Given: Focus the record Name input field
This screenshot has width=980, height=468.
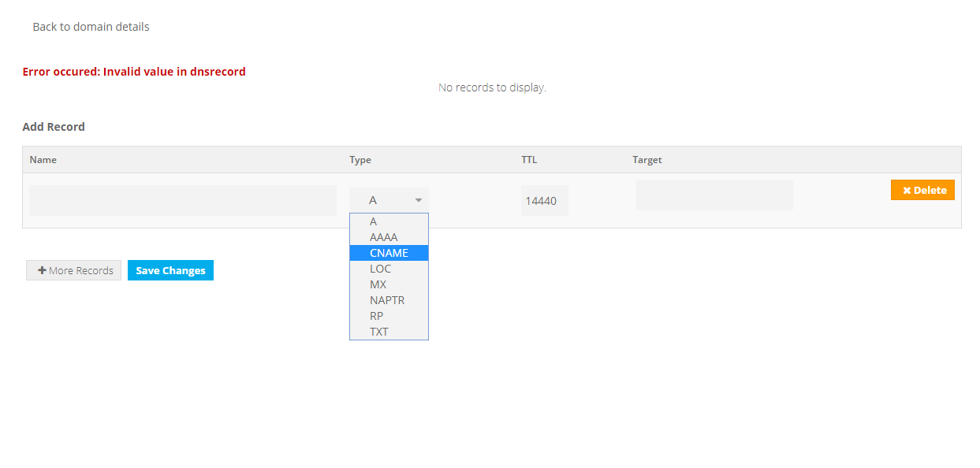Looking at the screenshot, I should (183, 200).
